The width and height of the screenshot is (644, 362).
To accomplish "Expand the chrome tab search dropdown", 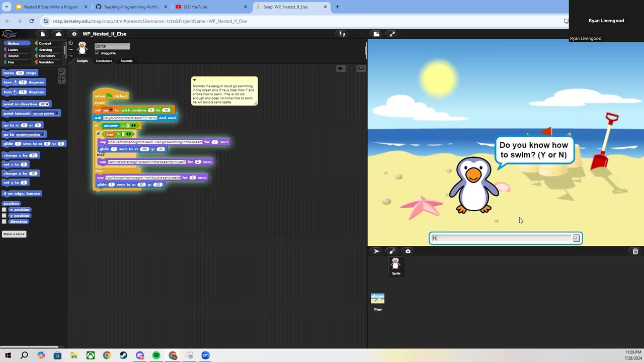I will click(7, 7).
